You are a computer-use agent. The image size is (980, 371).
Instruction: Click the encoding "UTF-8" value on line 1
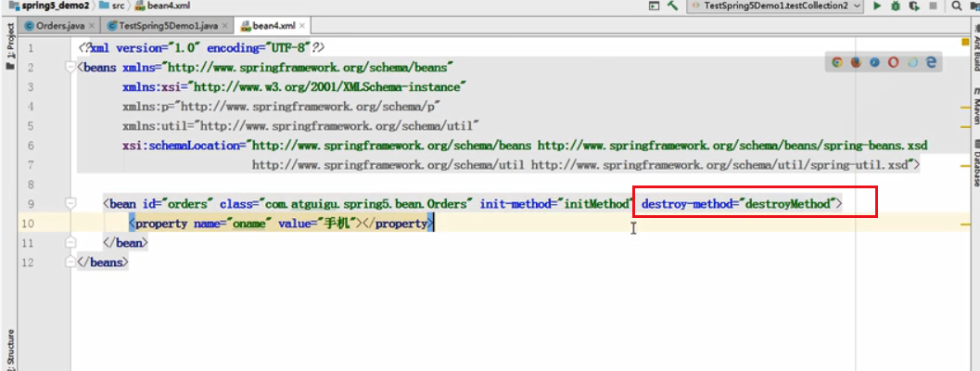tap(286, 48)
